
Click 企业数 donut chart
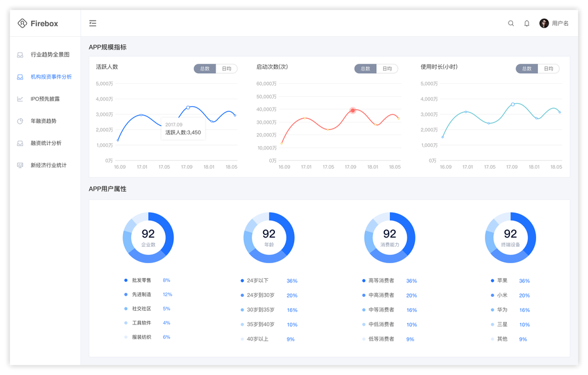point(148,237)
